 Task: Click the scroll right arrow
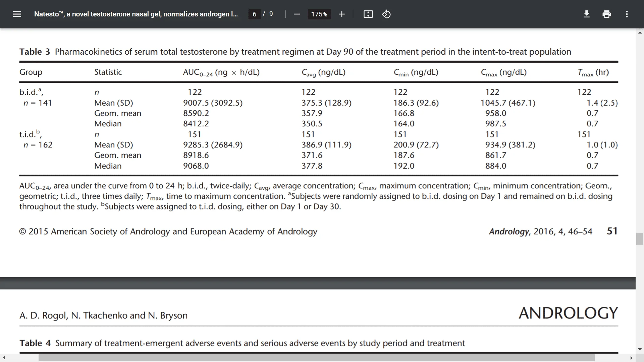pyautogui.click(x=631, y=358)
